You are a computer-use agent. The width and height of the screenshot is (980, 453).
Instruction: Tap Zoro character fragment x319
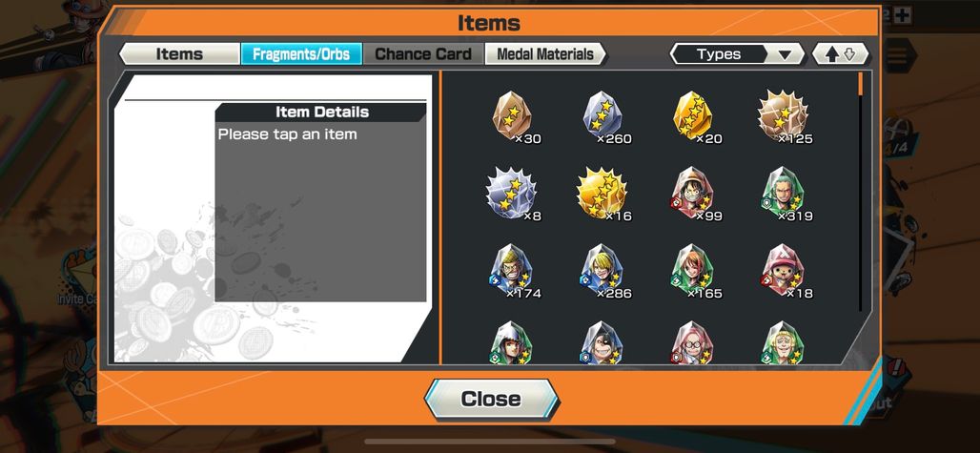click(x=785, y=195)
